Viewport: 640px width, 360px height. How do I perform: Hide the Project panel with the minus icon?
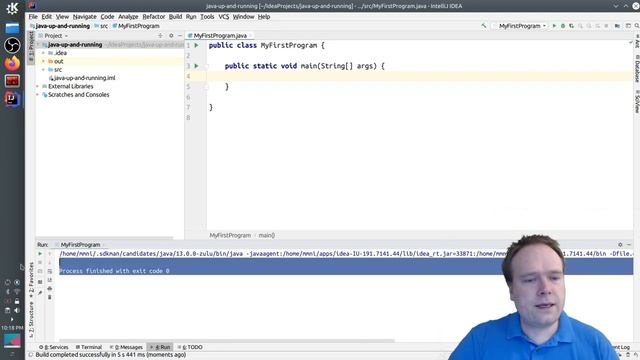(180, 36)
